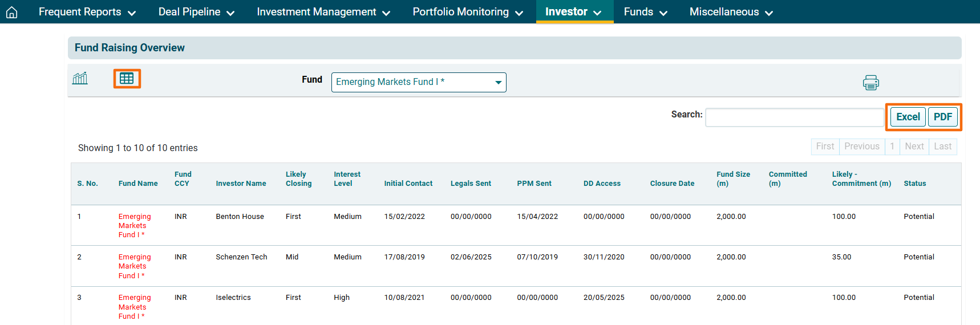Click the printer icon
The height and width of the screenshot is (325, 980).
870,83
